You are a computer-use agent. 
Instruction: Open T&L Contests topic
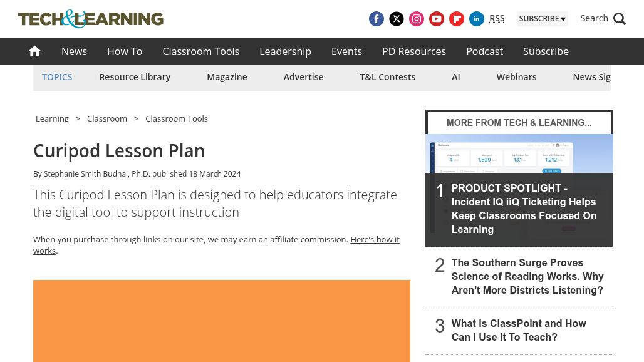click(388, 77)
